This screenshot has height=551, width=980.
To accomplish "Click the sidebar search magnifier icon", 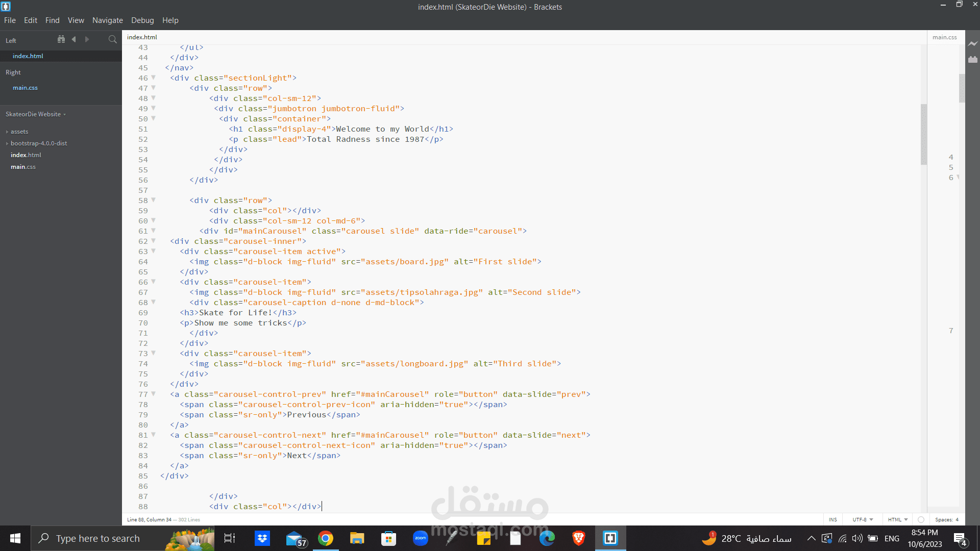I will click(x=113, y=39).
